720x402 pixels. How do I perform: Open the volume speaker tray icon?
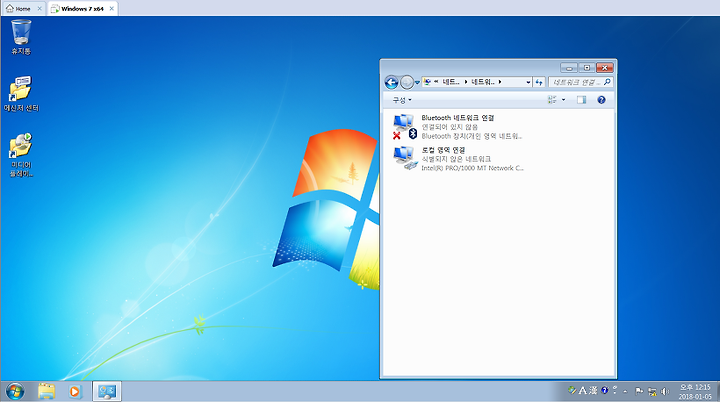click(664, 391)
